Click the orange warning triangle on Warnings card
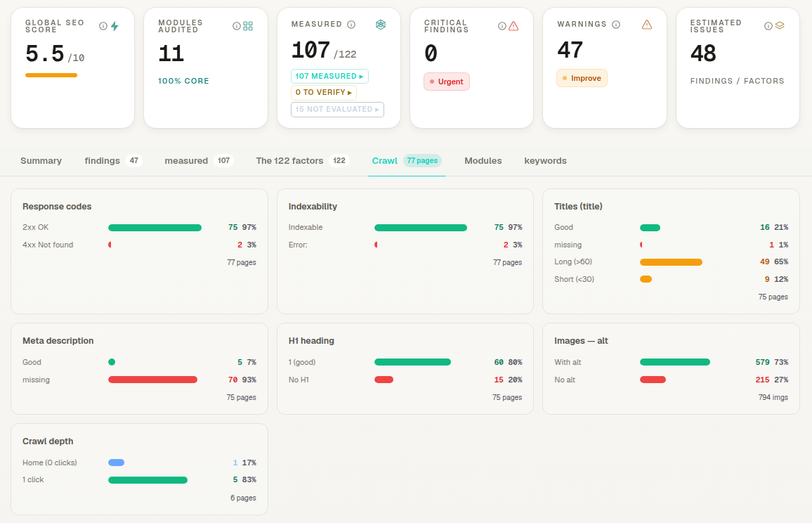Screen dimensions: 812x523 coord(647,25)
